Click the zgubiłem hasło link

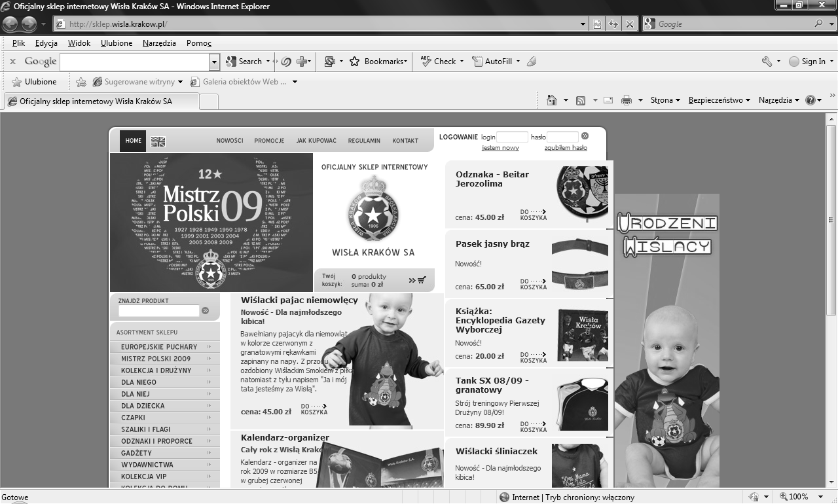click(566, 148)
